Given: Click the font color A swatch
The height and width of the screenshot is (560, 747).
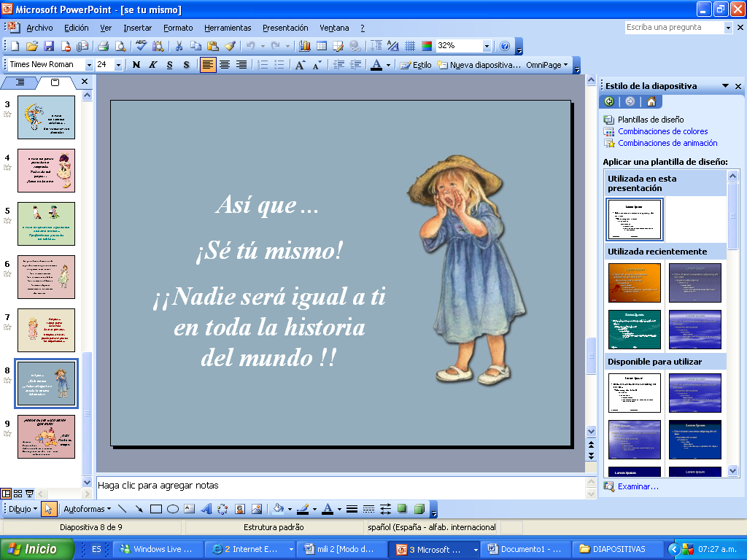Looking at the screenshot, I should [376, 65].
